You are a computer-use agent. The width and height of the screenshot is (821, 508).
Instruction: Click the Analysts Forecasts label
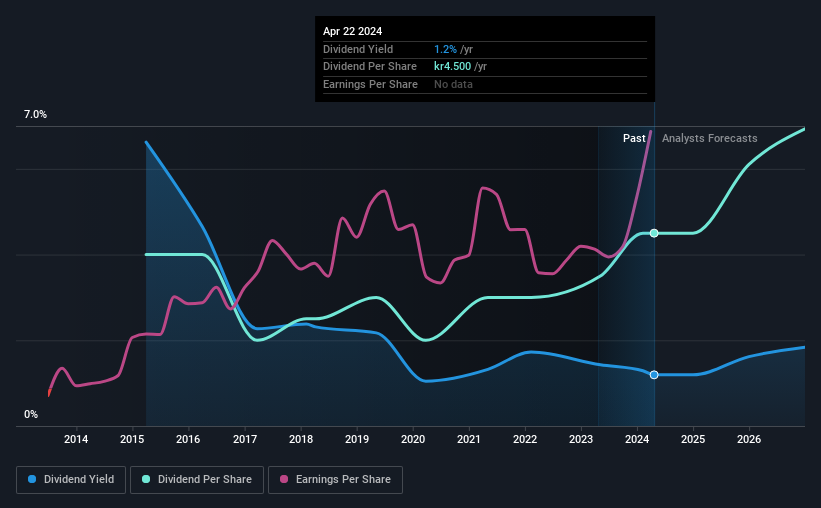point(709,138)
